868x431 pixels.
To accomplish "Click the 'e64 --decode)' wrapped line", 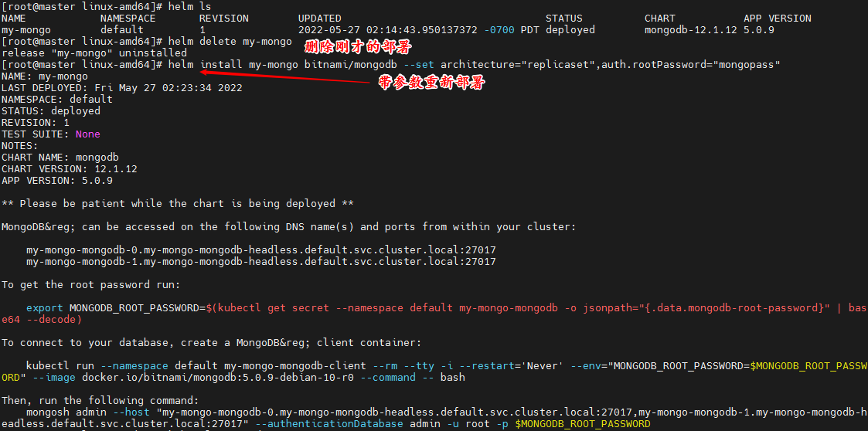I will (x=42, y=320).
